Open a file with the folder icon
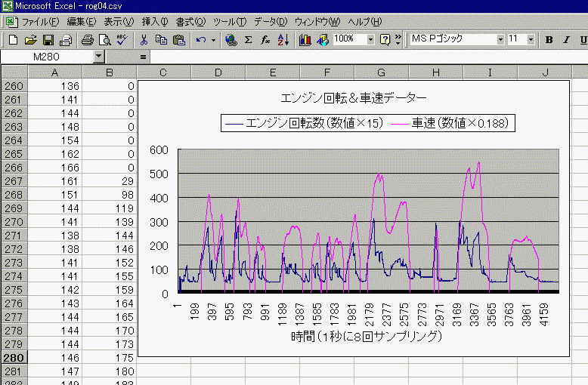Screen dimensions: 588x385 click(31, 39)
